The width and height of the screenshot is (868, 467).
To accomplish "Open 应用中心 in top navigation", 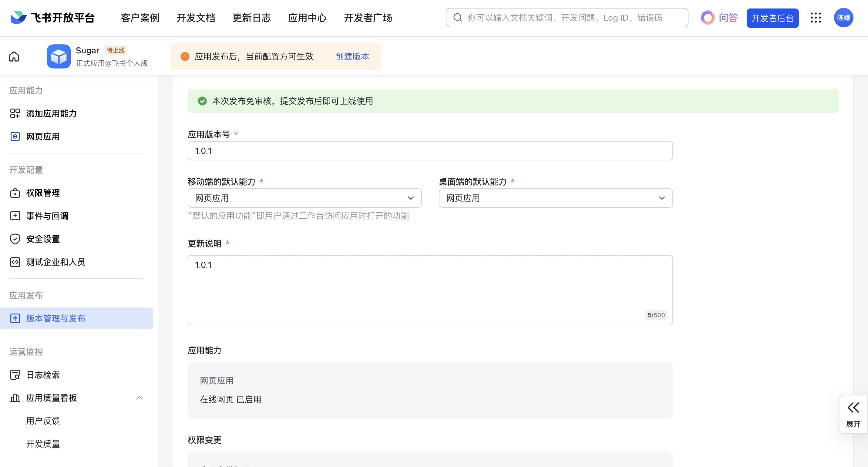I will click(x=307, y=18).
